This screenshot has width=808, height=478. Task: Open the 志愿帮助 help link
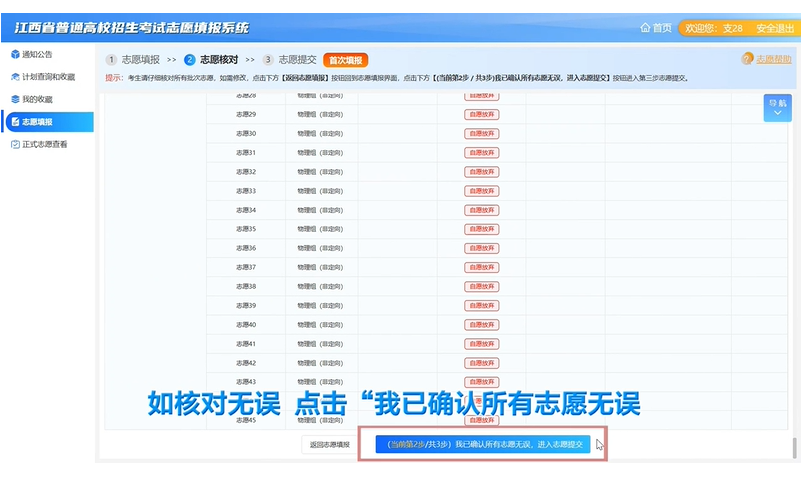pyautogui.click(x=771, y=60)
